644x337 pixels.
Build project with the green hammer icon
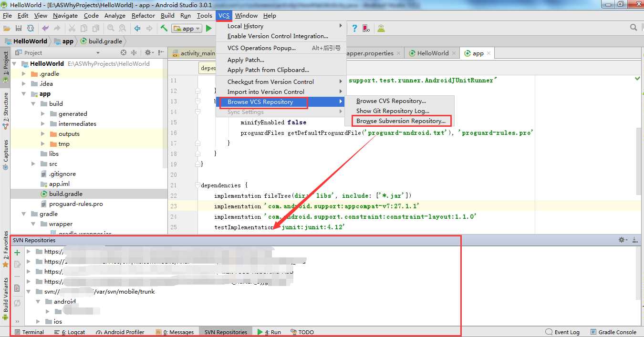point(164,29)
